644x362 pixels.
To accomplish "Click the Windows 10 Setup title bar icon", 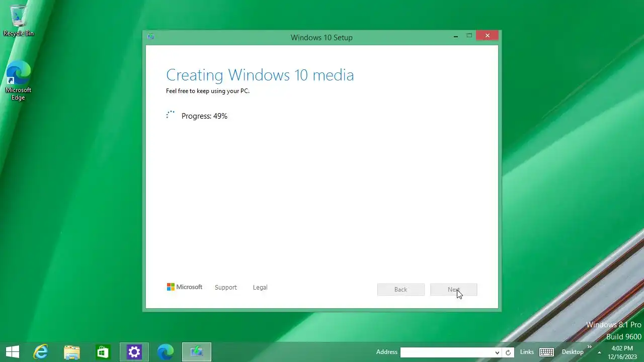I will 150,37.
